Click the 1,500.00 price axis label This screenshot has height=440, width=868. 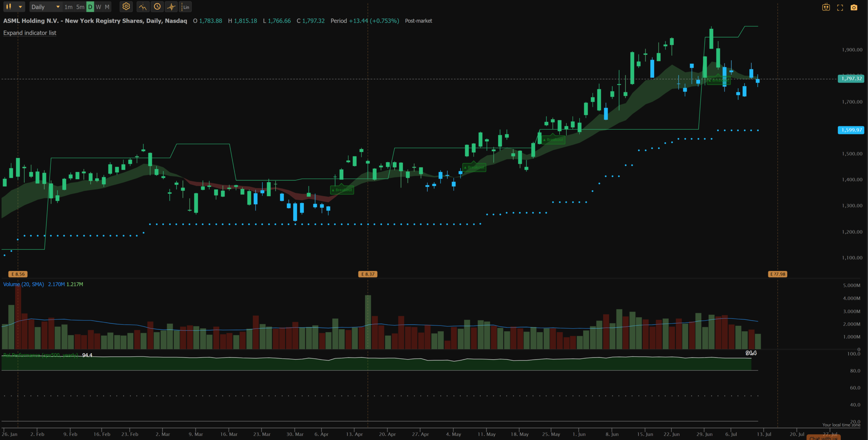click(x=852, y=154)
